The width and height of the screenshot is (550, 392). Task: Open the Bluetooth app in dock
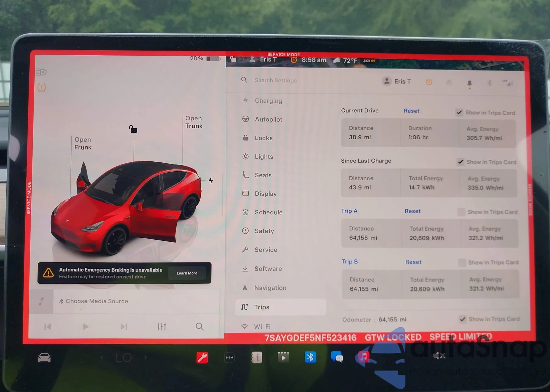point(310,357)
